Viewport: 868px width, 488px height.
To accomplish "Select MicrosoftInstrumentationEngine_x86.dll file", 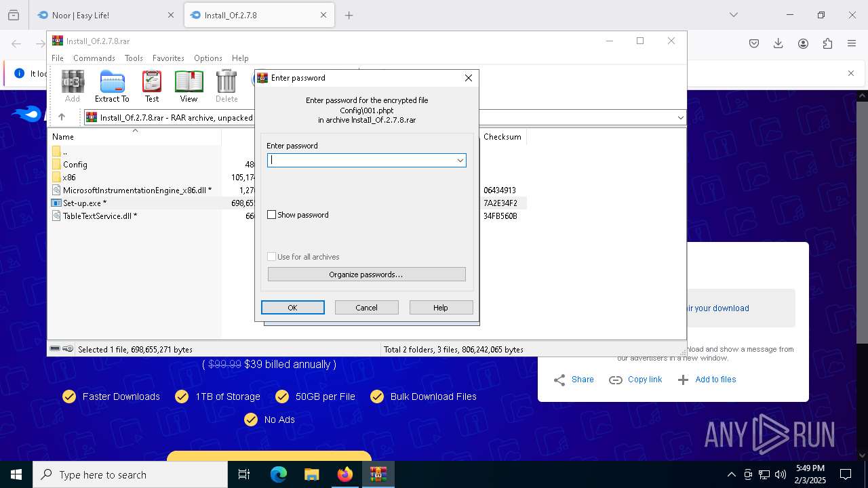I will (x=137, y=190).
